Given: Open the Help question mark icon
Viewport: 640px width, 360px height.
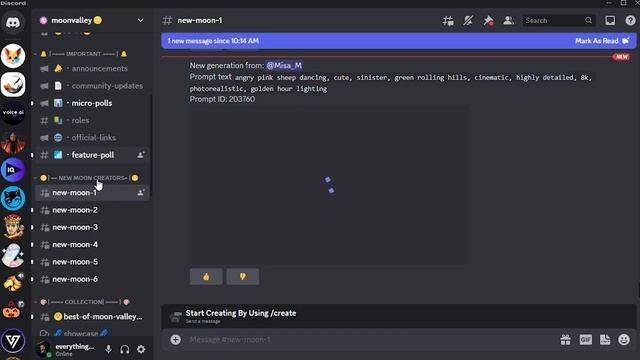Looking at the screenshot, I should 630,20.
